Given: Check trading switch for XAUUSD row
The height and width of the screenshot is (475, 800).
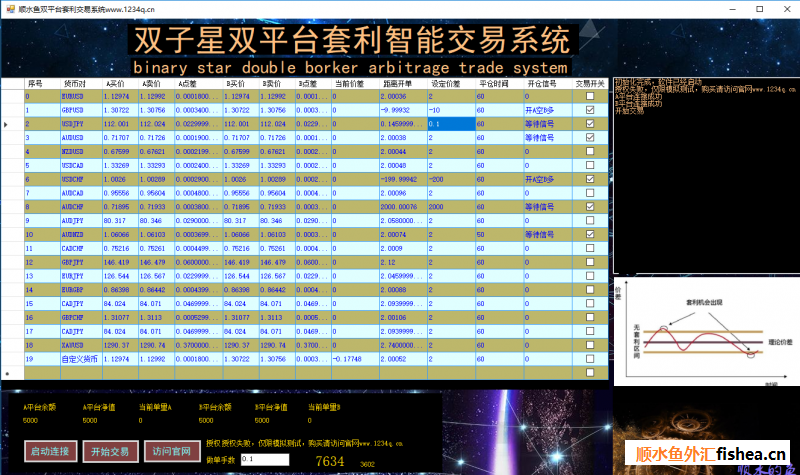Looking at the screenshot, I should click(590, 343).
